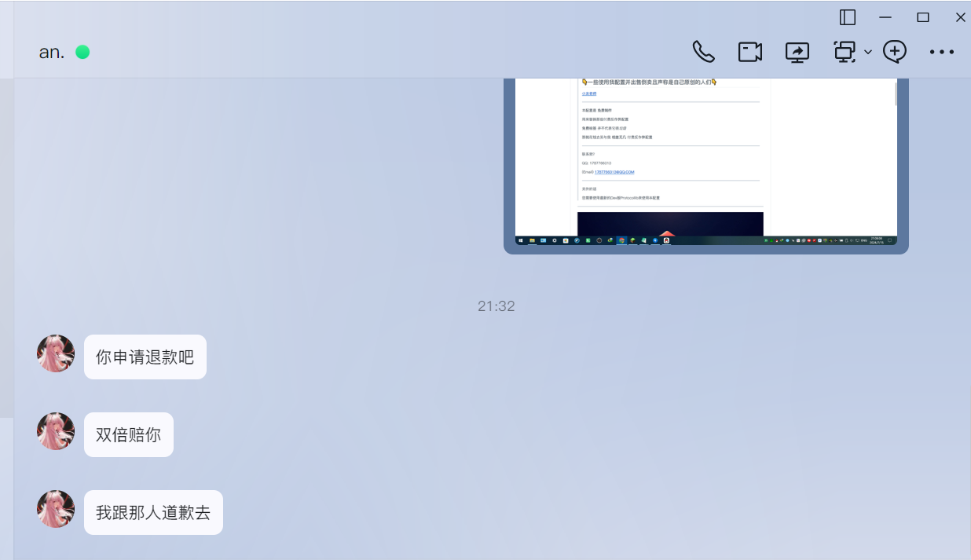Click the screen share icon
Image resolution: width=971 pixels, height=560 pixels.
[x=797, y=52]
